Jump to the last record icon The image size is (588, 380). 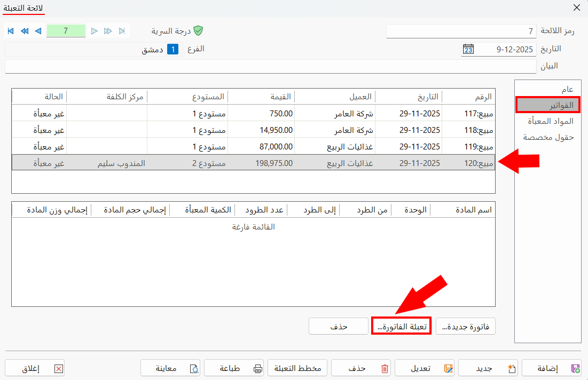click(123, 31)
